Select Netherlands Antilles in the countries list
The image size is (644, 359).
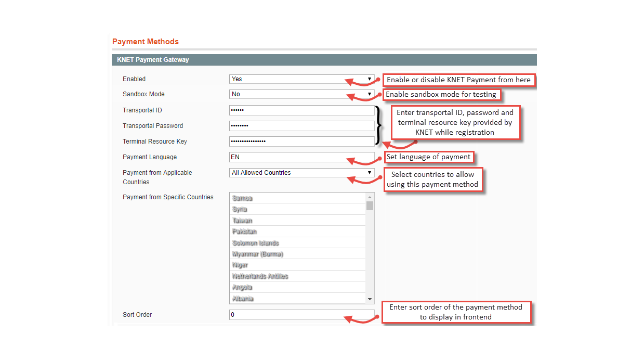(298, 276)
